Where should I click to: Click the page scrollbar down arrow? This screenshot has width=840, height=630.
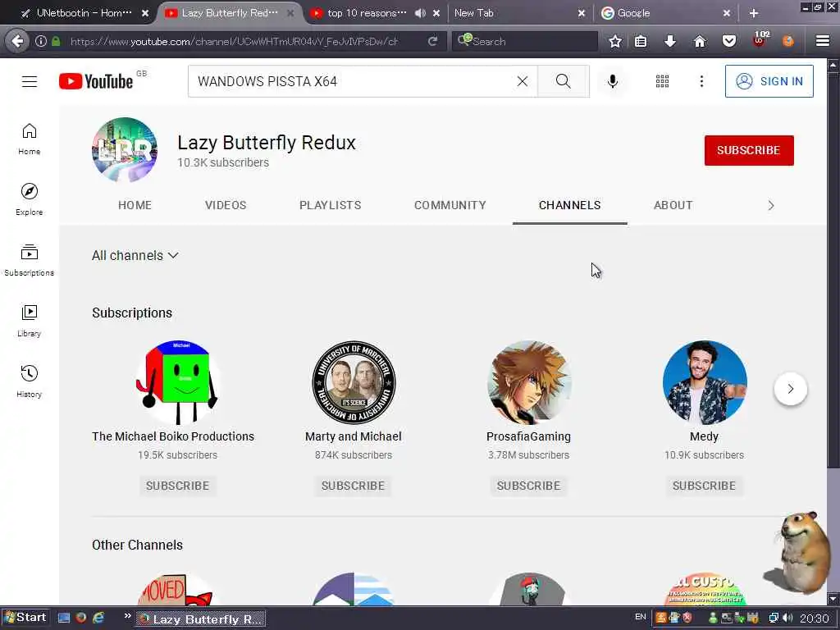coord(833,599)
